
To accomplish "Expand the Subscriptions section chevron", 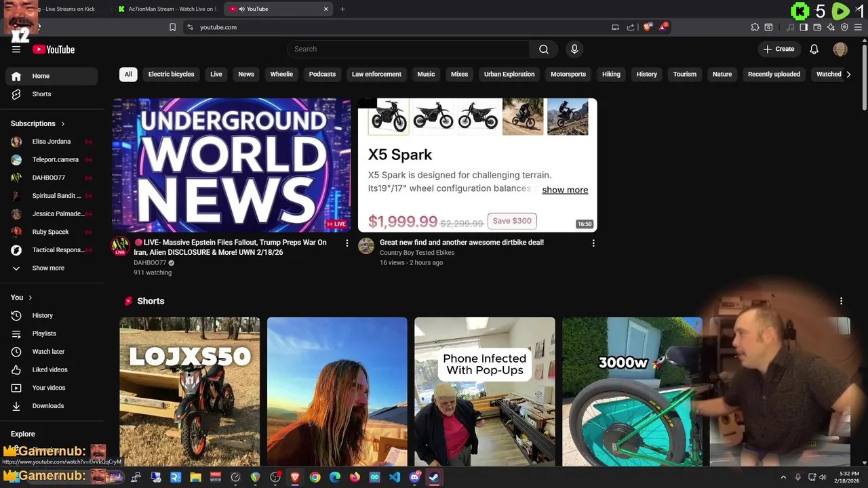I will click(63, 124).
